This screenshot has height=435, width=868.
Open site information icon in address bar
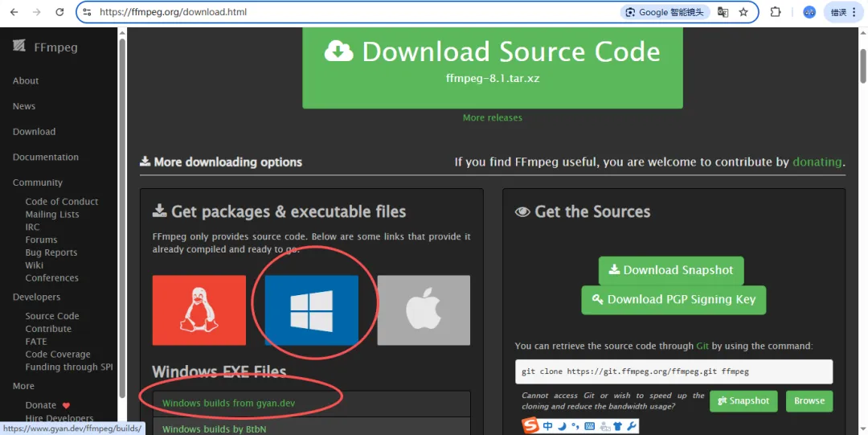[x=87, y=12]
